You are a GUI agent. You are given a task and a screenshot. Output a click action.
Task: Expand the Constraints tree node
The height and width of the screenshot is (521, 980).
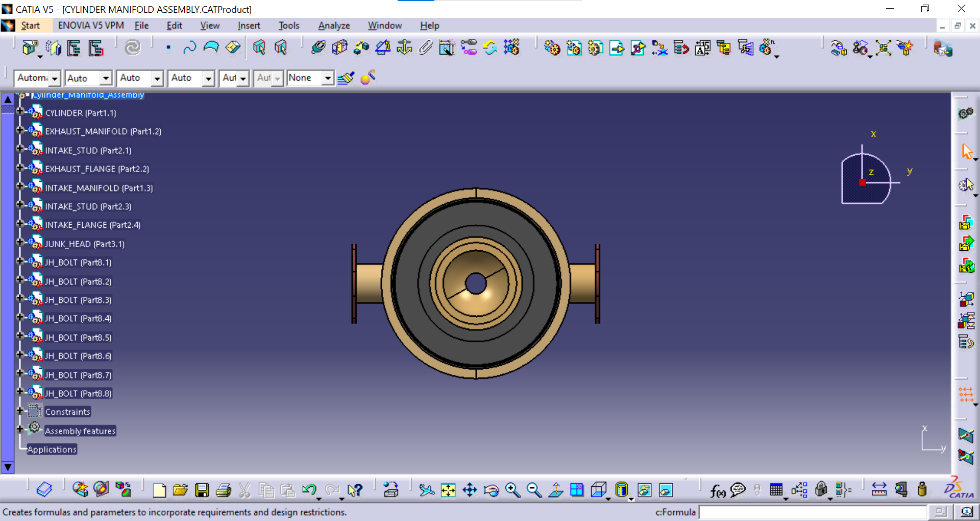pyautogui.click(x=20, y=410)
